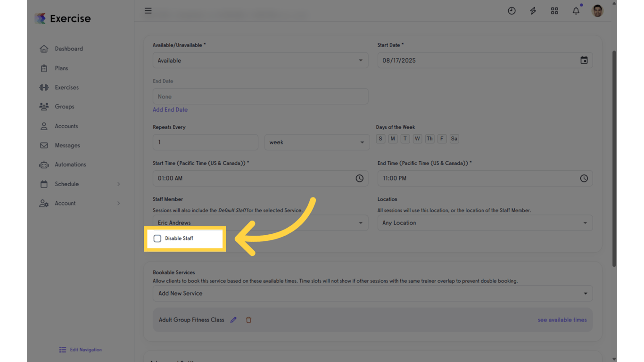Viewport: 644px width, 362px height.
Task: Toggle Friday (F) day of the week
Action: [x=442, y=139]
